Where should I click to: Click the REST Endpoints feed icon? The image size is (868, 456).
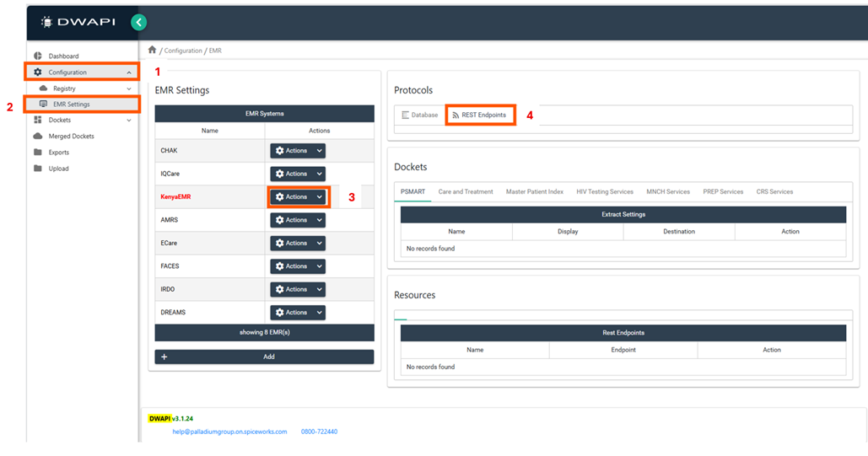click(456, 115)
